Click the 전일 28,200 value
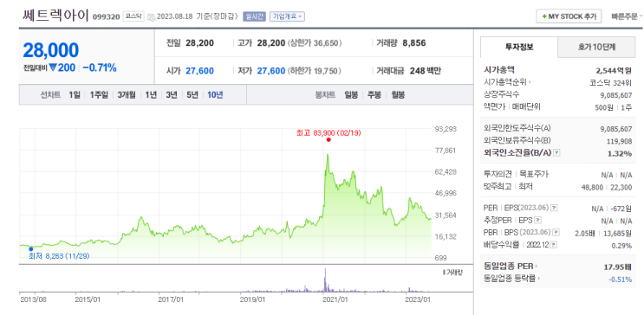The image size is (644, 315). coord(199,42)
